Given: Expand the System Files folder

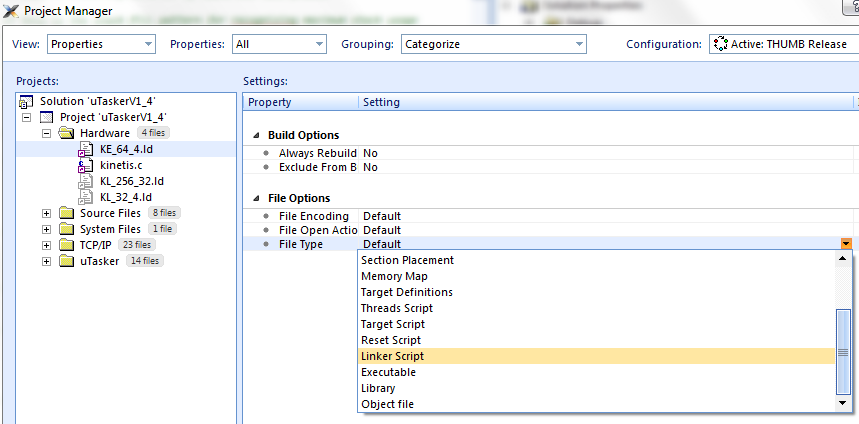Looking at the screenshot, I should [46, 229].
